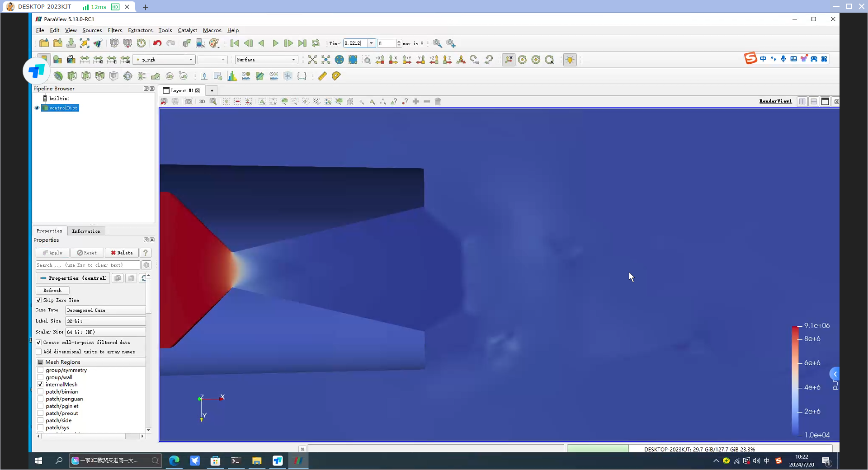This screenshot has width=868, height=470.
Task: Toggle 3D interaction mode button
Action: pyautogui.click(x=202, y=102)
